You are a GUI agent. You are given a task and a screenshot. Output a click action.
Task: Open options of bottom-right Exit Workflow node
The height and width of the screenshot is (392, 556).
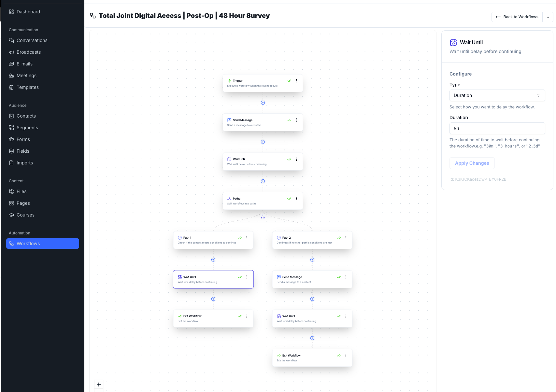pyautogui.click(x=346, y=356)
